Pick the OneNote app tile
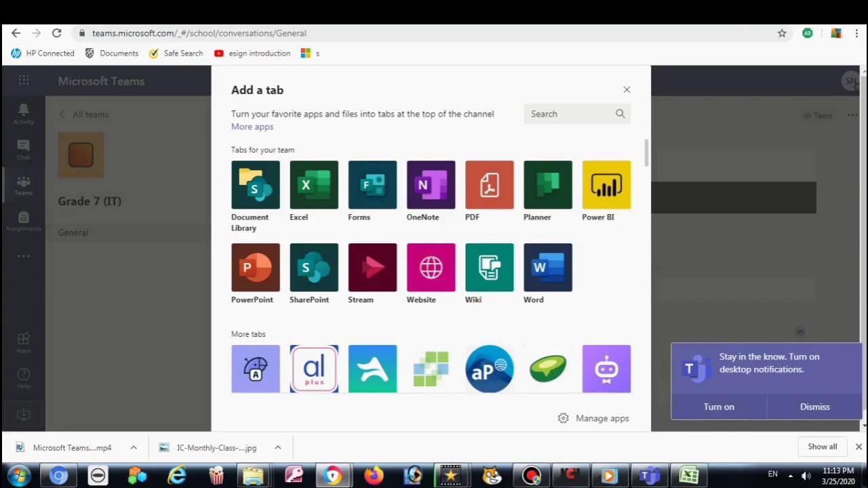The width and height of the screenshot is (868, 488). pos(431,185)
